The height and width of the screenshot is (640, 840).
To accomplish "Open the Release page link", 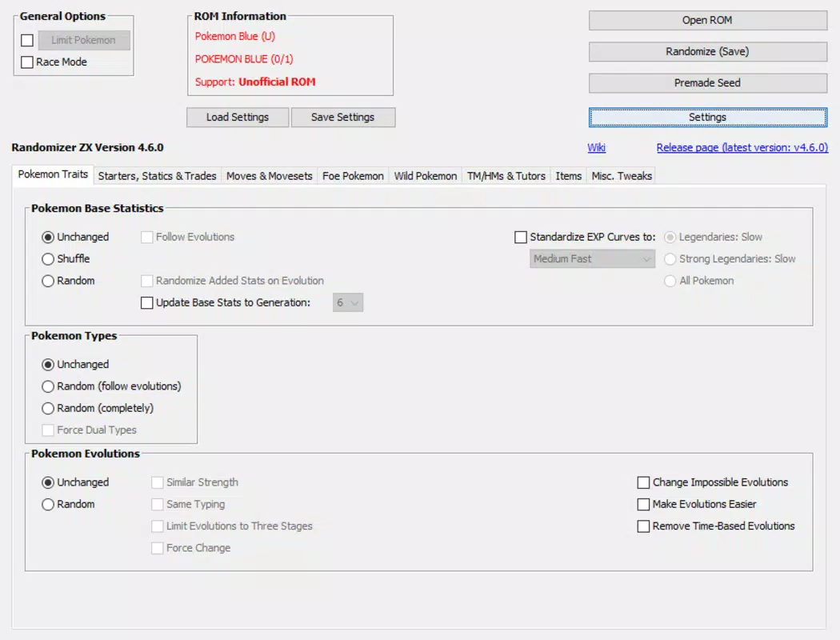I will pyautogui.click(x=742, y=147).
